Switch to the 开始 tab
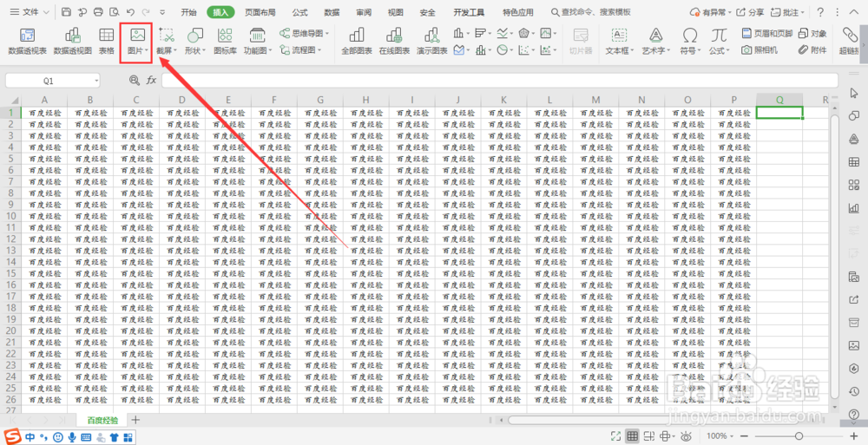 [x=188, y=12]
